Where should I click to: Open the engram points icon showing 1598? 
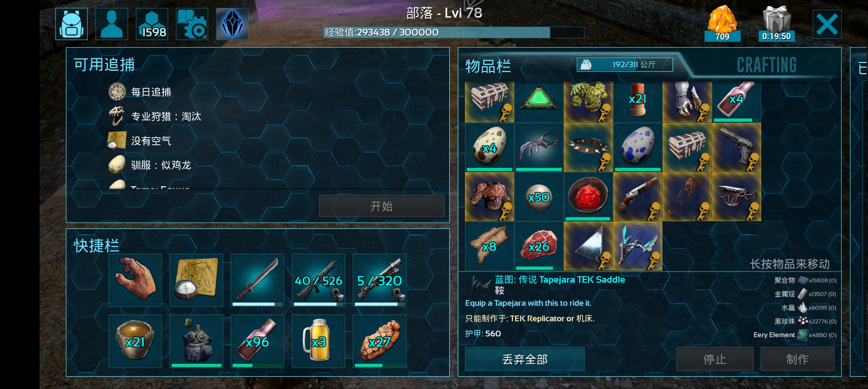click(152, 24)
